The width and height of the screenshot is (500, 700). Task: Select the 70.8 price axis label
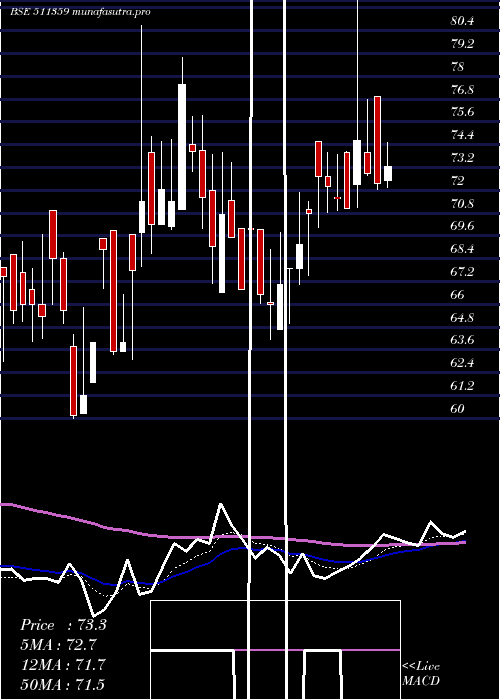point(462,204)
